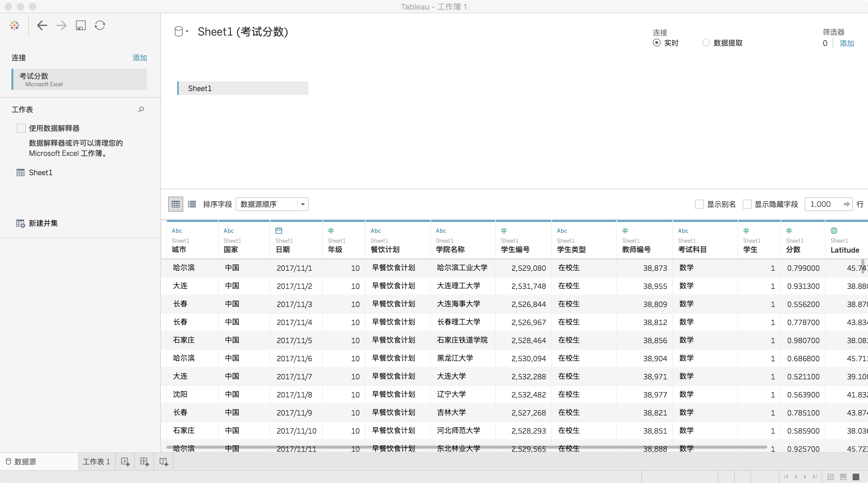Click the calendar type icon for 日期
Screen dimensions: 868x483
[x=279, y=231]
